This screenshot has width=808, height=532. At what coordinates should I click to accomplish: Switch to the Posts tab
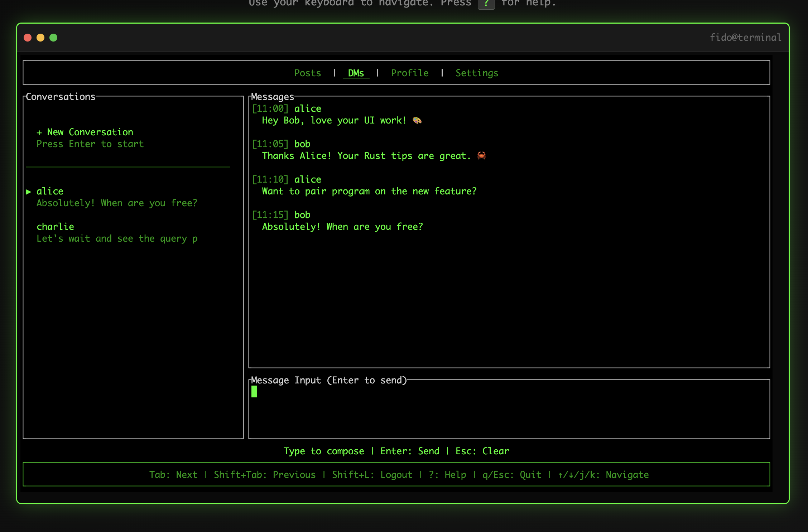[x=307, y=73]
